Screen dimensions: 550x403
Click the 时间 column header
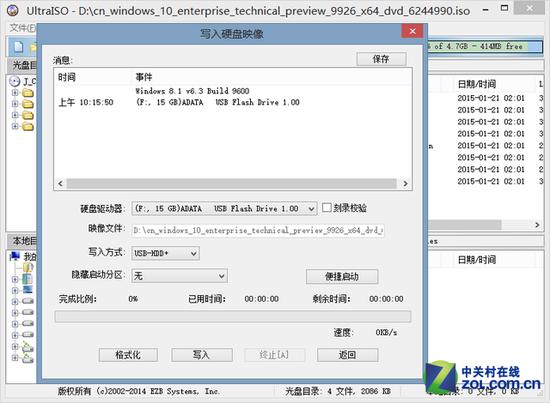67,77
